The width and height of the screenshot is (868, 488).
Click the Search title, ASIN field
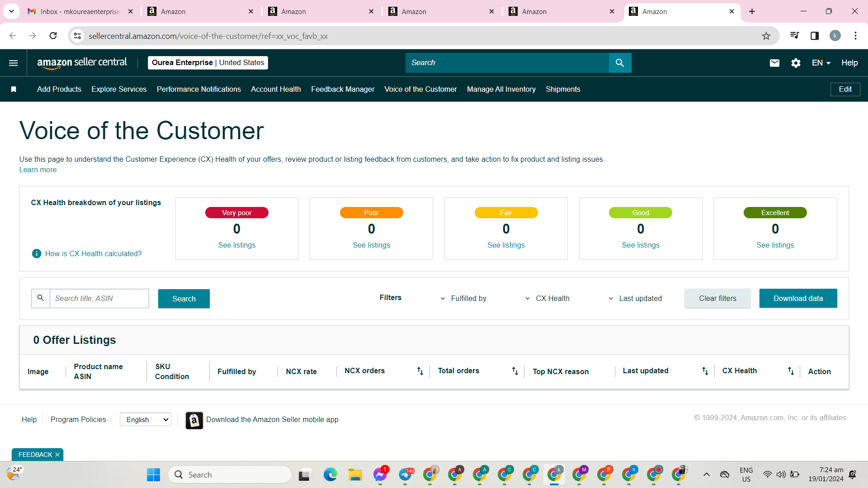(99, 299)
